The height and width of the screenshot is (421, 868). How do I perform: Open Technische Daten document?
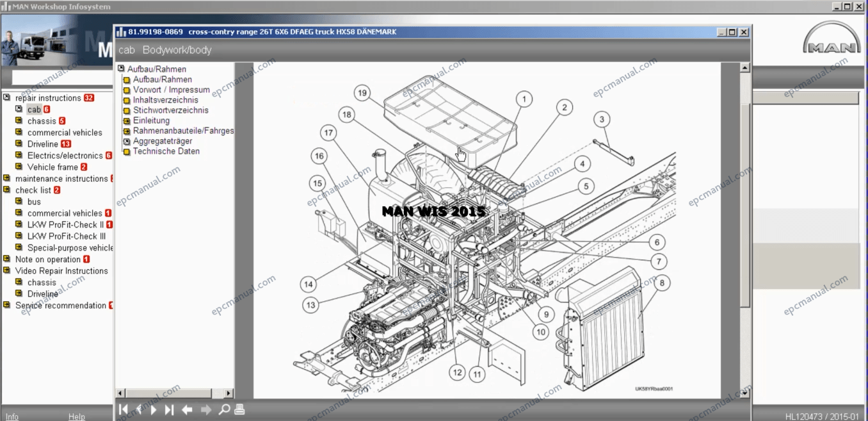[x=166, y=151]
